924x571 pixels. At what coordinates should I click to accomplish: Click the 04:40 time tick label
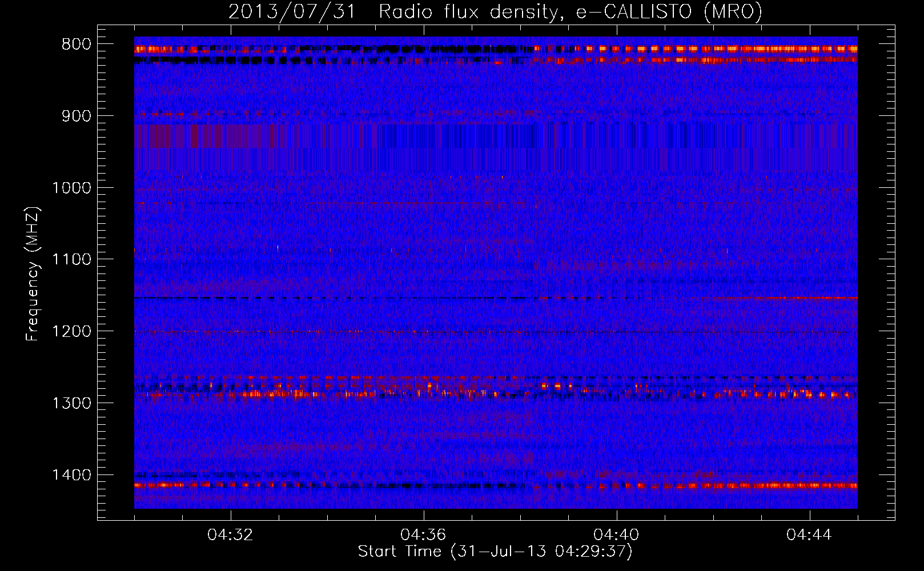tap(616, 535)
